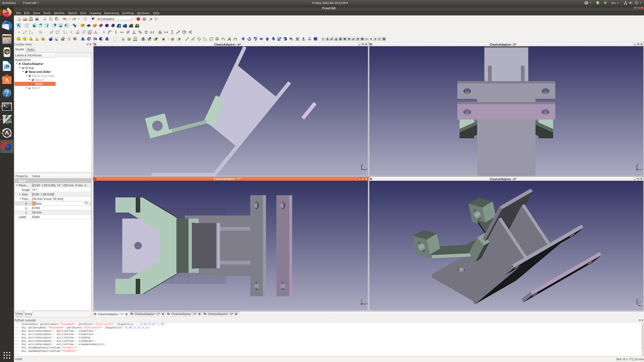This screenshot has height=362, width=644.
Task: Open the Complete workbench dropdown
Action: click(x=114, y=19)
